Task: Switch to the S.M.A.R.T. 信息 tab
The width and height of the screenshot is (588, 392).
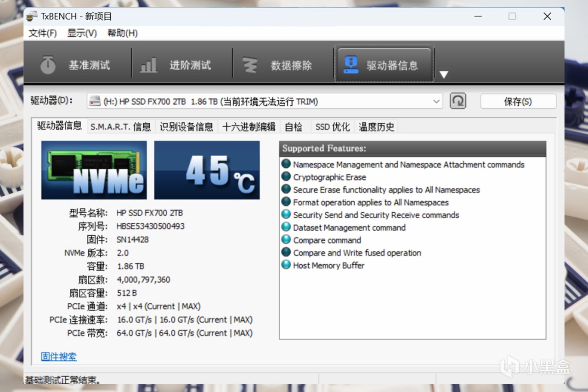Action: 120,127
